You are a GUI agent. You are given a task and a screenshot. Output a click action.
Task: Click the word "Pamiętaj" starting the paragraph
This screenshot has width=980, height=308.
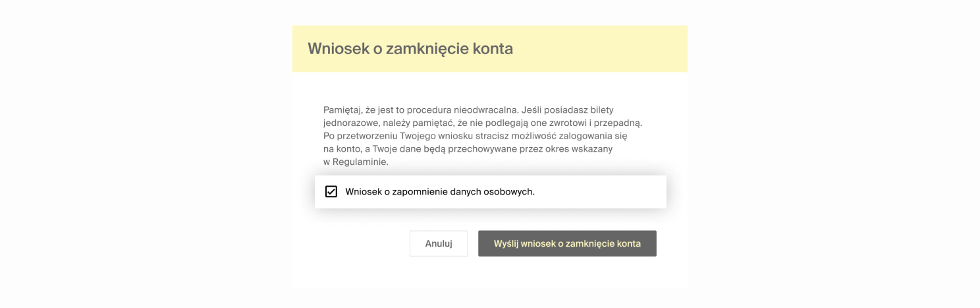(x=342, y=109)
